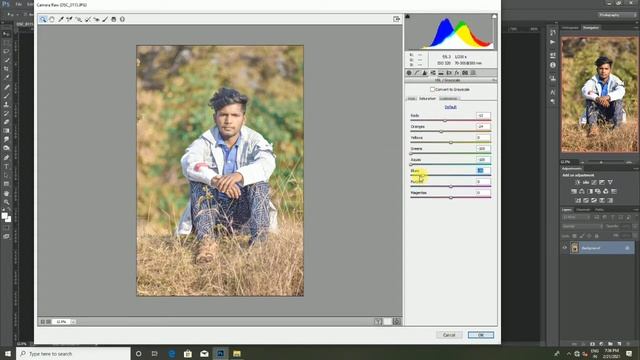Toggle Camera Raw full screen mode
Screen dimensions: 640x360
pos(396,19)
